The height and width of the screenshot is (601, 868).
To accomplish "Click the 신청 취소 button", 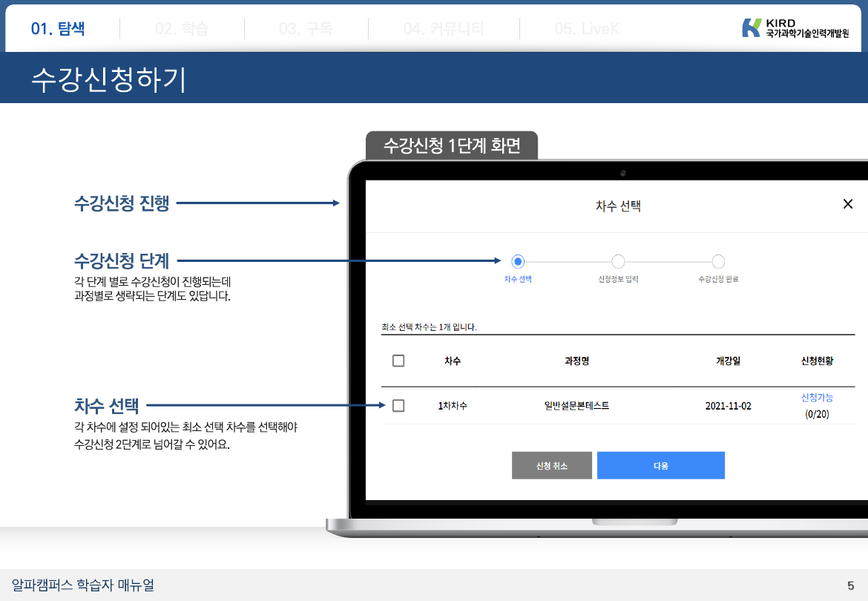I will 551,466.
